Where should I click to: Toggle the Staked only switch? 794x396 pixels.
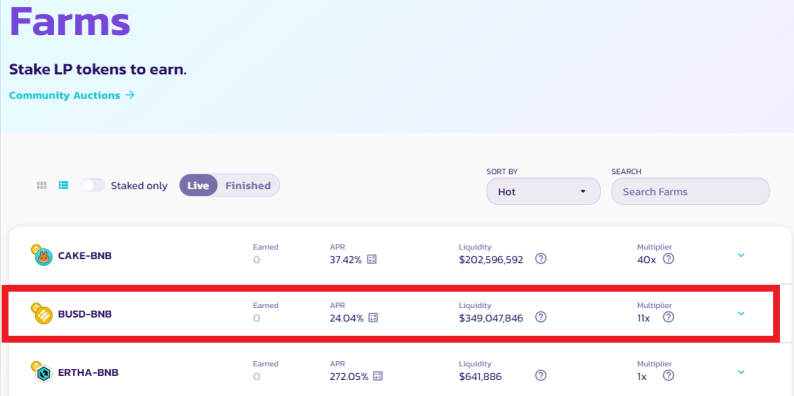click(x=94, y=185)
